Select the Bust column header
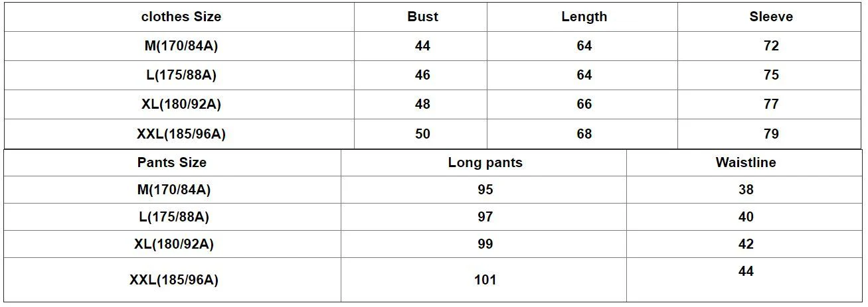This screenshot has height=307, width=868. click(422, 17)
